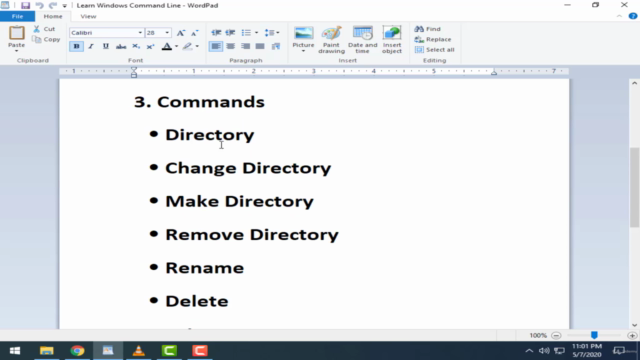Open the File menu
Image resolution: width=640 pixels, height=360 pixels.
[x=18, y=16]
